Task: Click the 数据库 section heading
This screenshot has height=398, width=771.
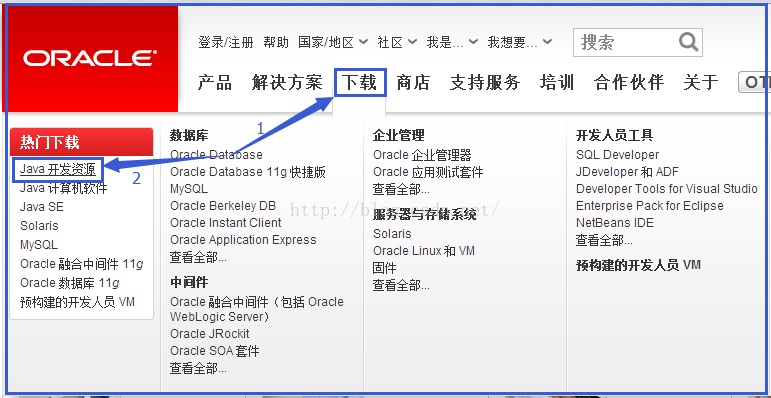Action: click(189, 135)
